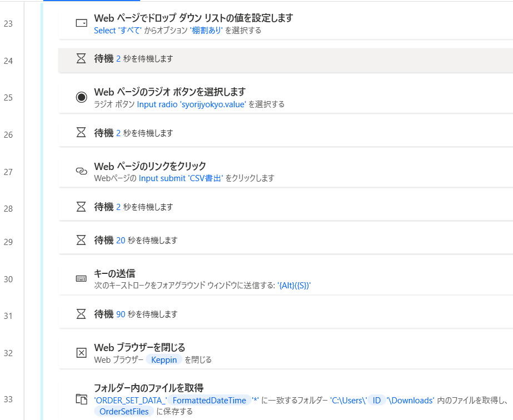Screen dimensions: 513x420
Task: Click the link chain icon on step 27
Action: click(82, 171)
